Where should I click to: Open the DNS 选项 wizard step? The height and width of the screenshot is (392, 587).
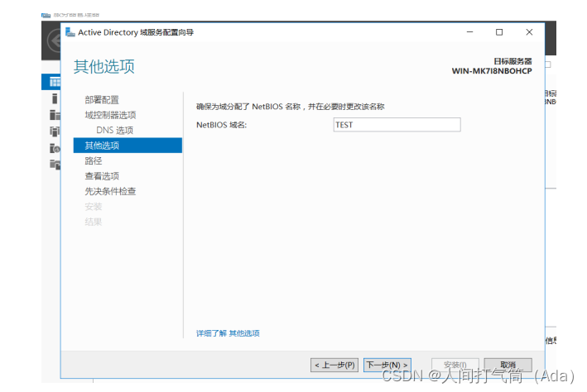[x=114, y=130]
